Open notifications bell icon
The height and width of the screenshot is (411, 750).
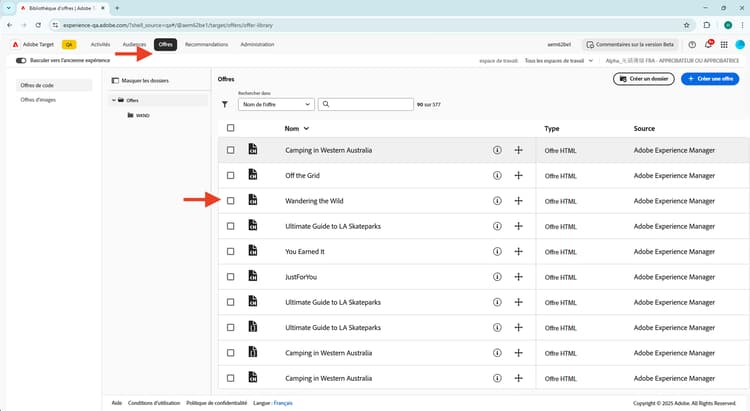(708, 45)
